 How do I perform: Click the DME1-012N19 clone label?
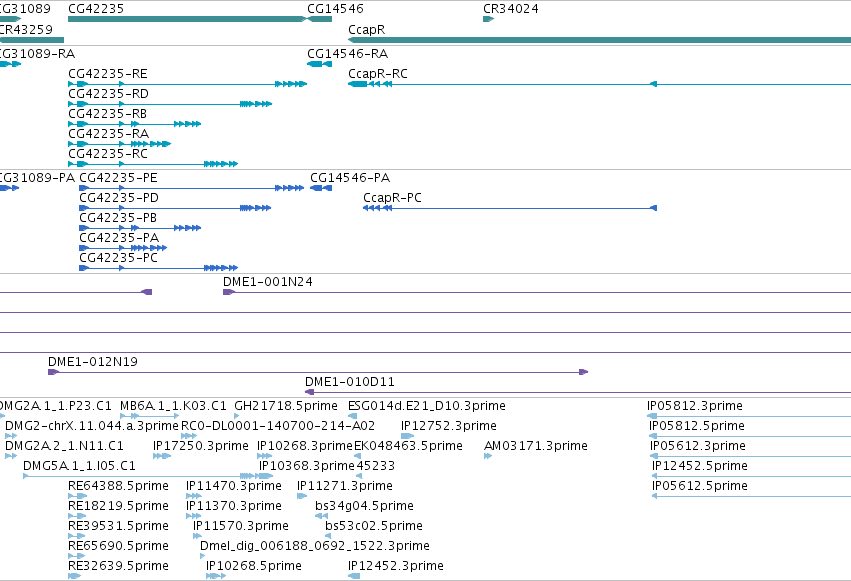pyautogui.click(x=93, y=362)
